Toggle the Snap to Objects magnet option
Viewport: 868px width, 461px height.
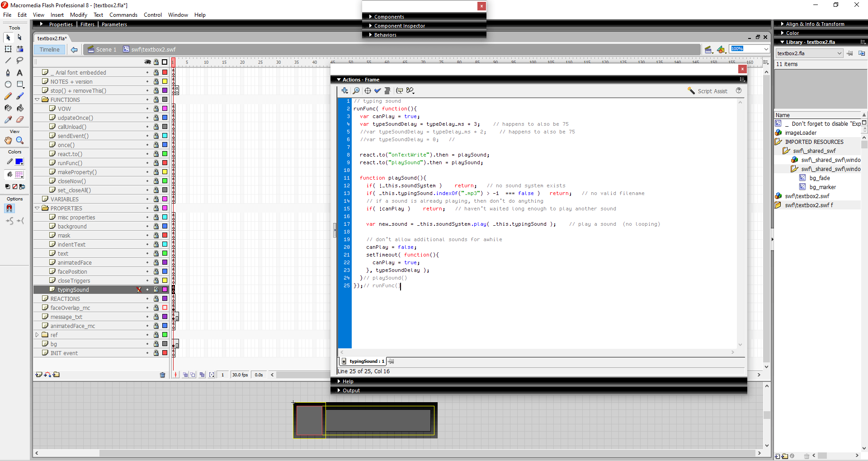tap(9, 208)
